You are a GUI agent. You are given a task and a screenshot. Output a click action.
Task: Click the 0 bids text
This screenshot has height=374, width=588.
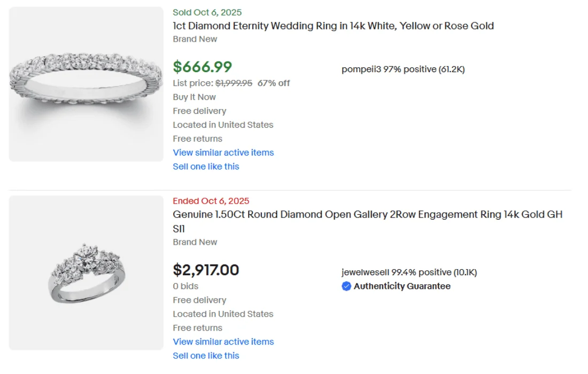click(x=185, y=286)
